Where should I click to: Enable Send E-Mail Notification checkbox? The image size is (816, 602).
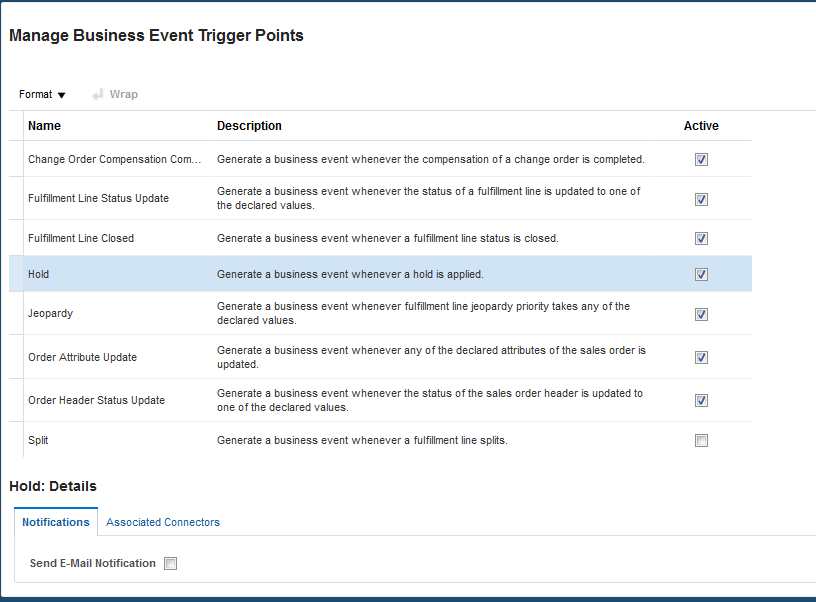coord(171,563)
